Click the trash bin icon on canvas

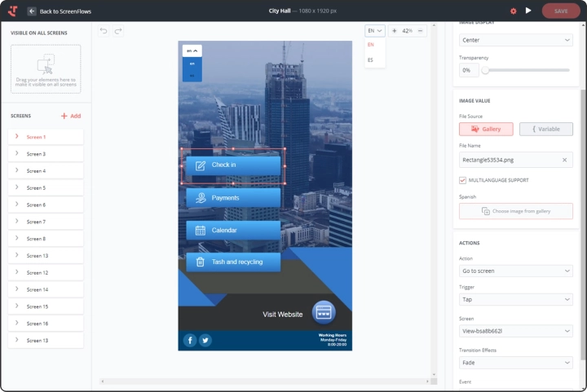coord(201,262)
